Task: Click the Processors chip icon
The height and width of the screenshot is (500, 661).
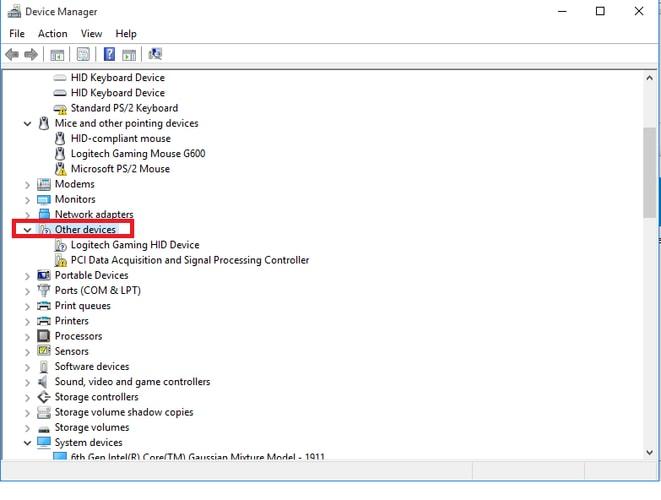Action: 44,336
